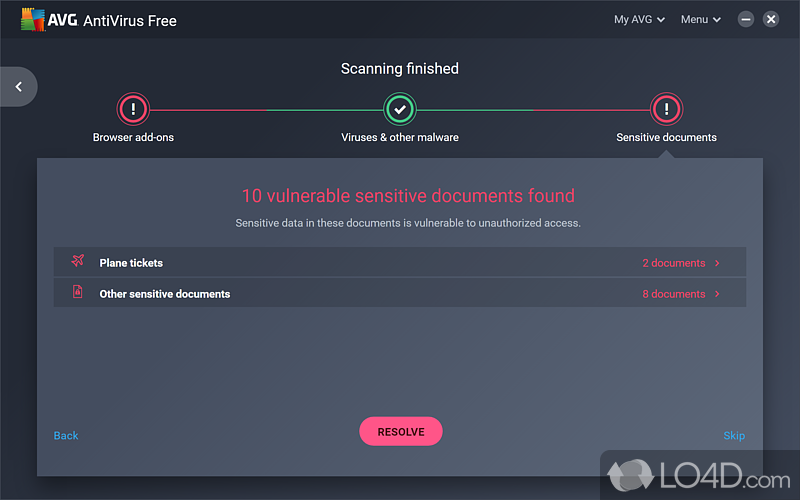Click the other sensitive documents file icon
The width and height of the screenshot is (800, 500).
click(78, 293)
